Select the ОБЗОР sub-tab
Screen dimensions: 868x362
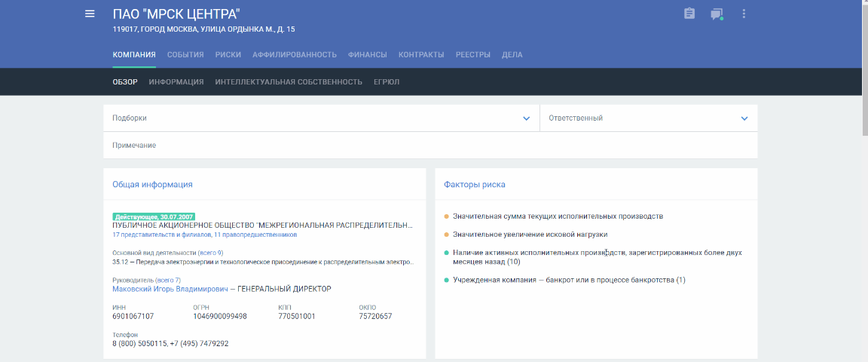point(125,82)
